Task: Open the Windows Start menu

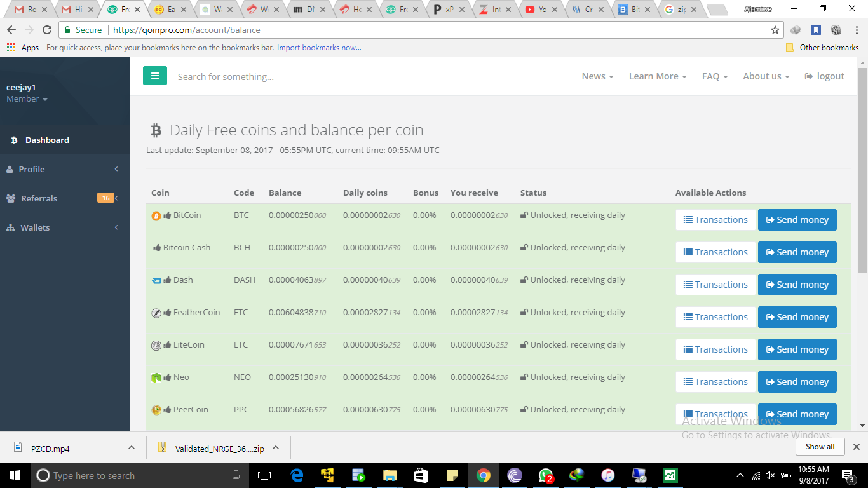Action: pyautogui.click(x=15, y=475)
